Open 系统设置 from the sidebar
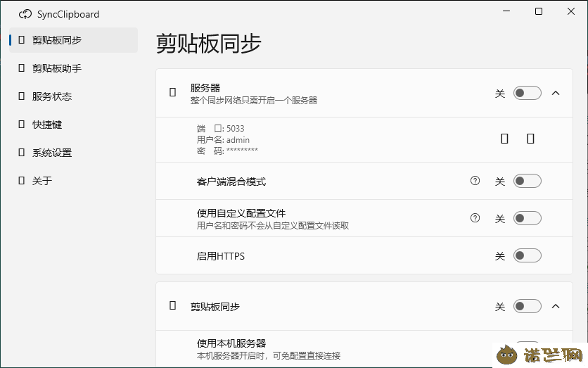The image size is (588, 368). [x=73, y=153]
